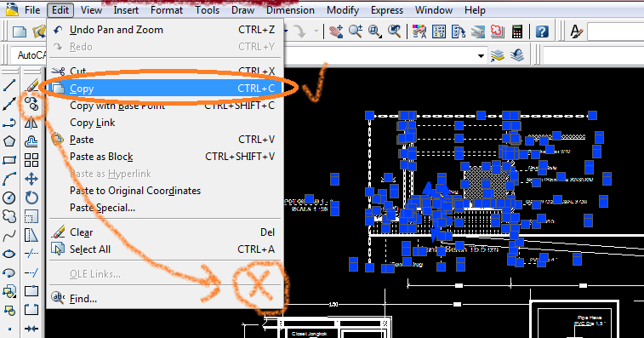Viewport: 644px width, 338px height.
Task: Click the Zoom Realtime magnifier icon
Action: click(x=356, y=32)
